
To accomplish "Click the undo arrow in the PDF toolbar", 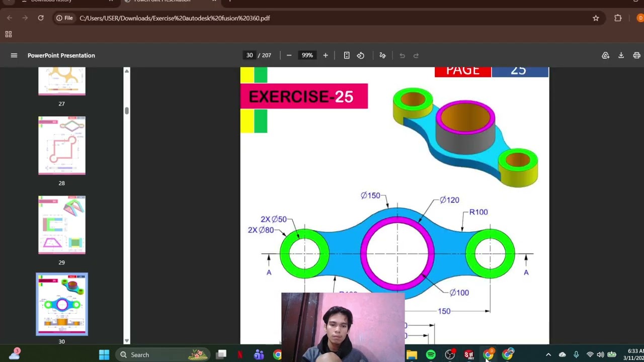I will [x=402, y=55].
